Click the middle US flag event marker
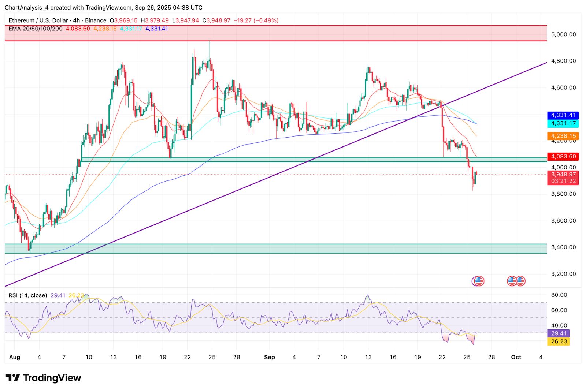Viewport: 586px width, 392px height. (x=512, y=281)
